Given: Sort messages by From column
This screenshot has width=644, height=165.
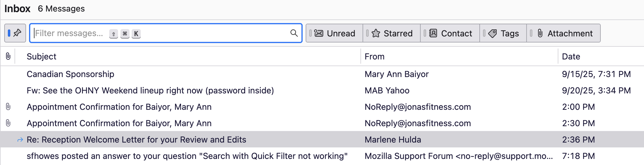Looking at the screenshot, I should point(374,56).
